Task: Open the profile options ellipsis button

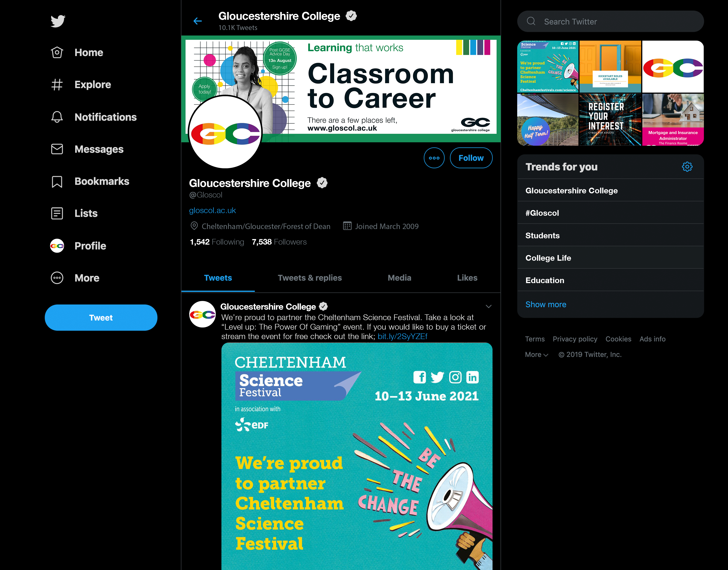Action: (x=434, y=158)
